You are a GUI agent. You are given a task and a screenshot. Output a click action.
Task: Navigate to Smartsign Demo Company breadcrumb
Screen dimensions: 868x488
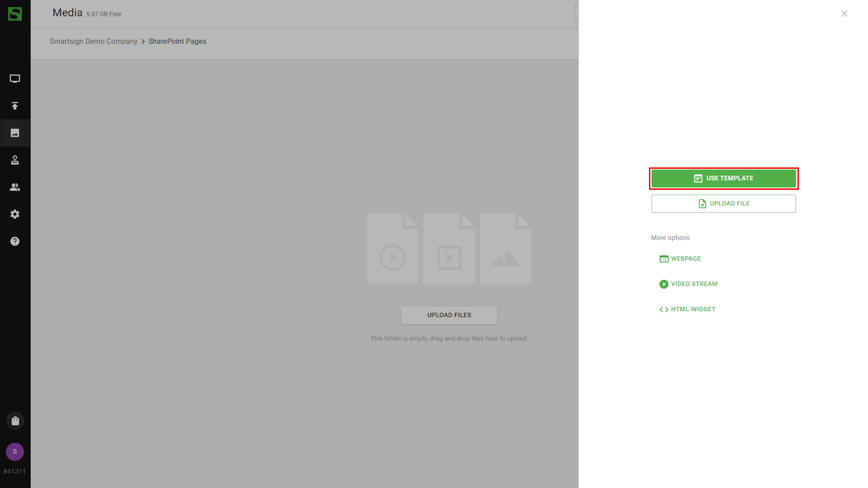pyautogui.click(x=94, y=41)
